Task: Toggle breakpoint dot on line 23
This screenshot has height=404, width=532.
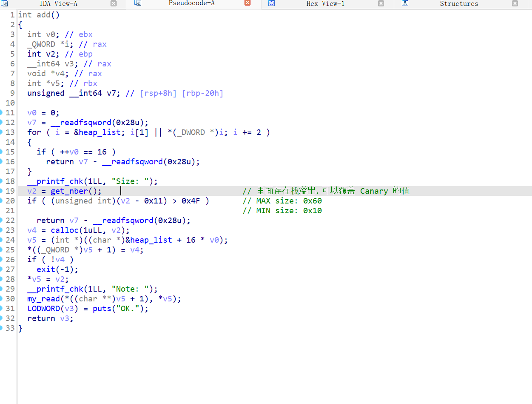Action: [1, 230]
